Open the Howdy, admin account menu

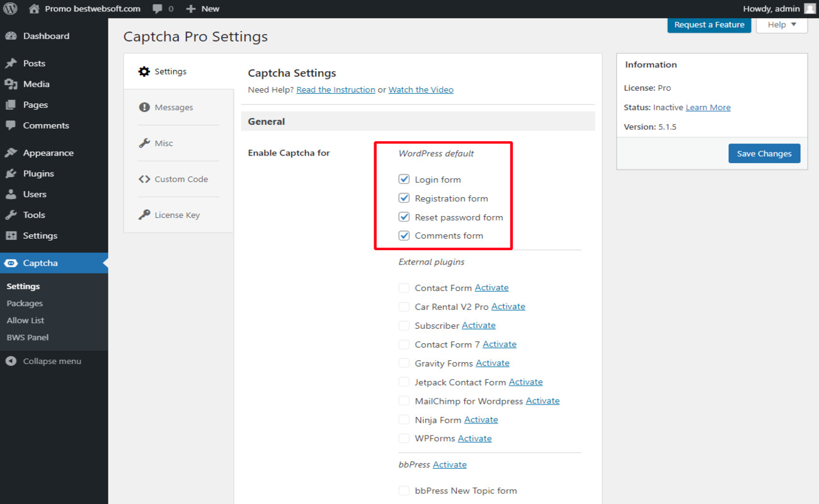pos(779,9)
